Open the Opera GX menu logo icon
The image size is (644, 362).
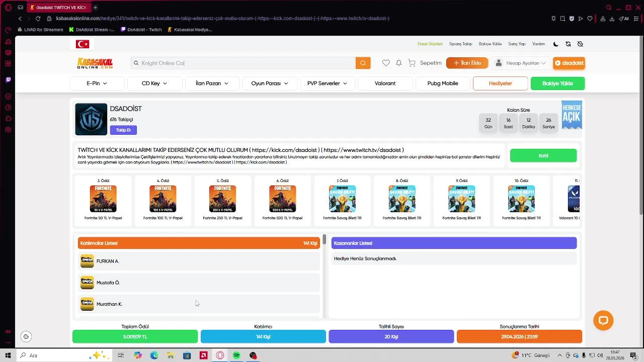click(8, 8)
